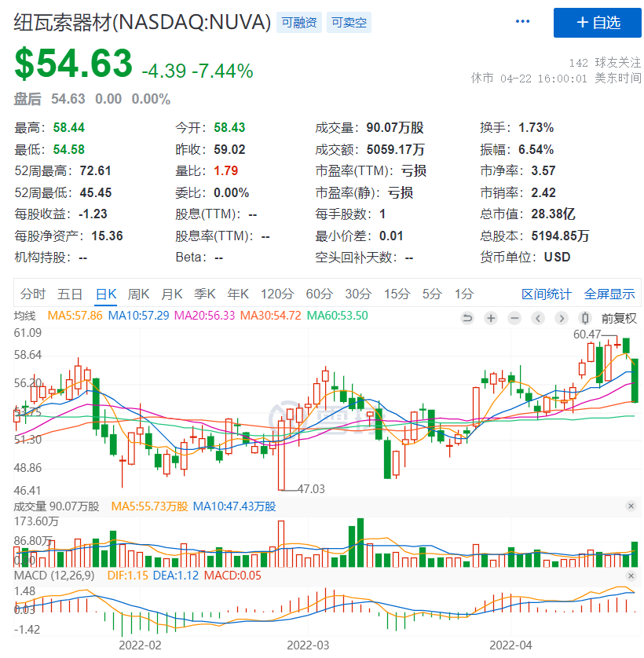This screenshot has width=644, height=658.
Task: Select the 15分 chart tab
Action: 397,294
